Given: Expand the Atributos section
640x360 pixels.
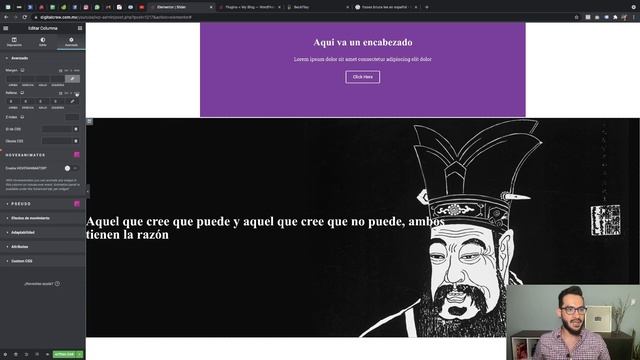Looking at the screenshot, I should 42,247.
